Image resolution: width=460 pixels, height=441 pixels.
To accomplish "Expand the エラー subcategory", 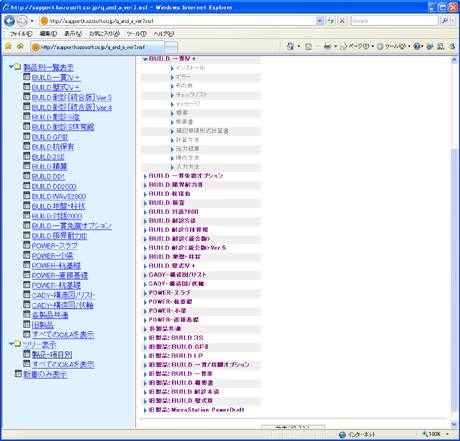I will coord(172,77).
